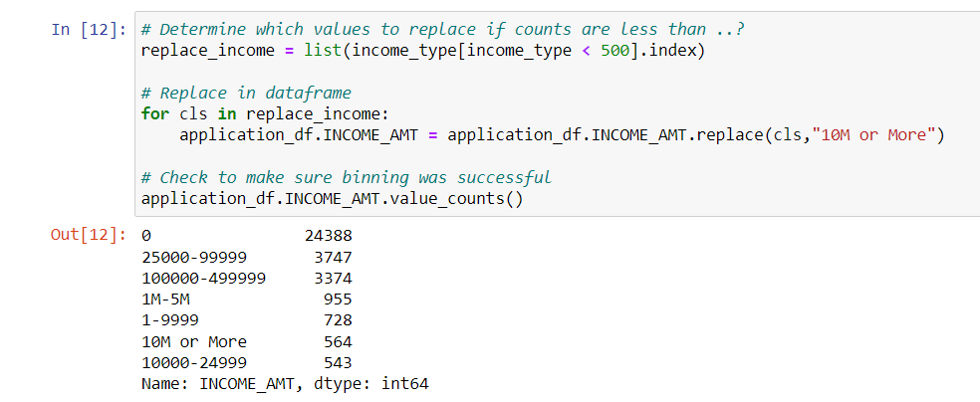Viewport: 980px width, 402px height.
Task: Click the output row label 1M-5M
Action: [x=165, y=299]
